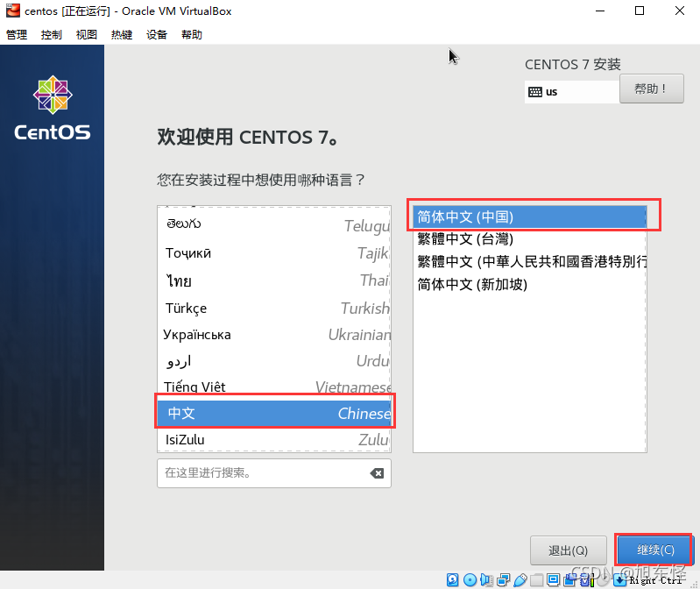
Task: Click the 继续(C) continue button
Action: [655, 550]
